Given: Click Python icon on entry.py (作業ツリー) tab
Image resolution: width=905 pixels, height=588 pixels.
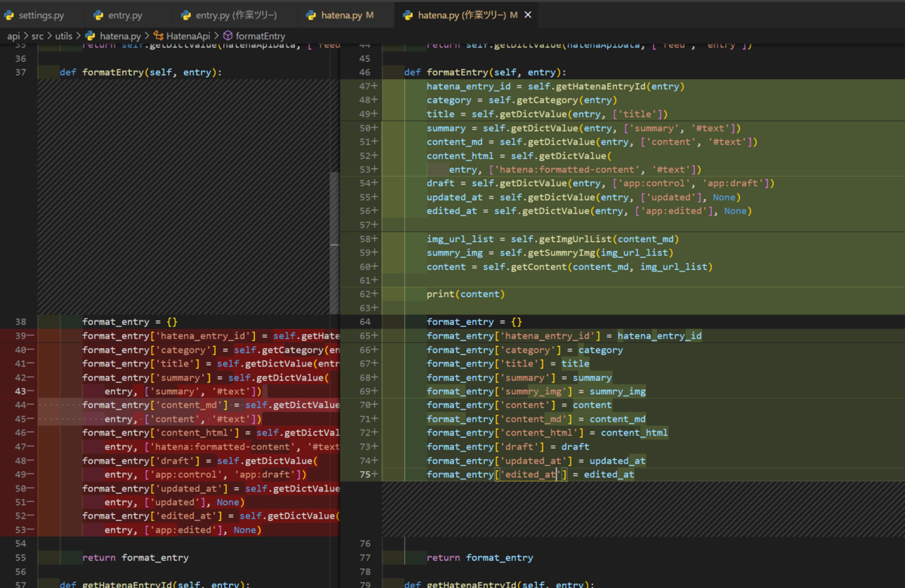Looking at the screenshot, I should (186, 15).
